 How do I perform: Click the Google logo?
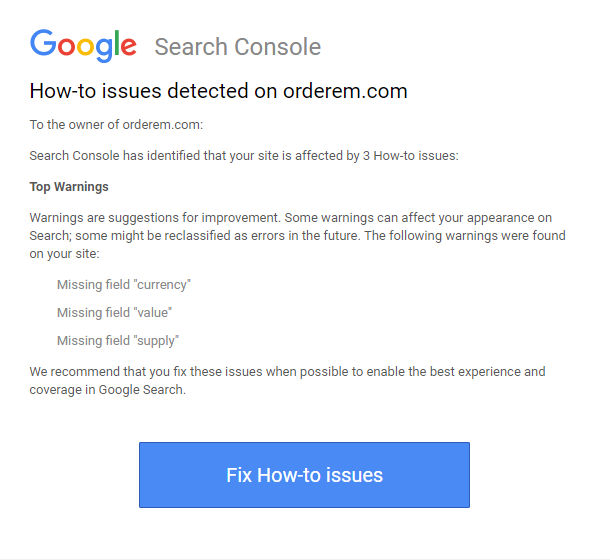(x=83, y=45)
